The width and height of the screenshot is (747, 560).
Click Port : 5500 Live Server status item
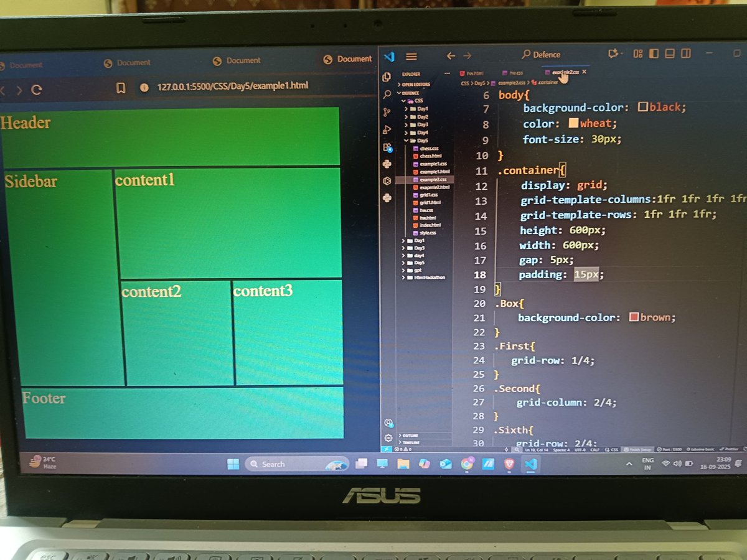coord(670,449)
